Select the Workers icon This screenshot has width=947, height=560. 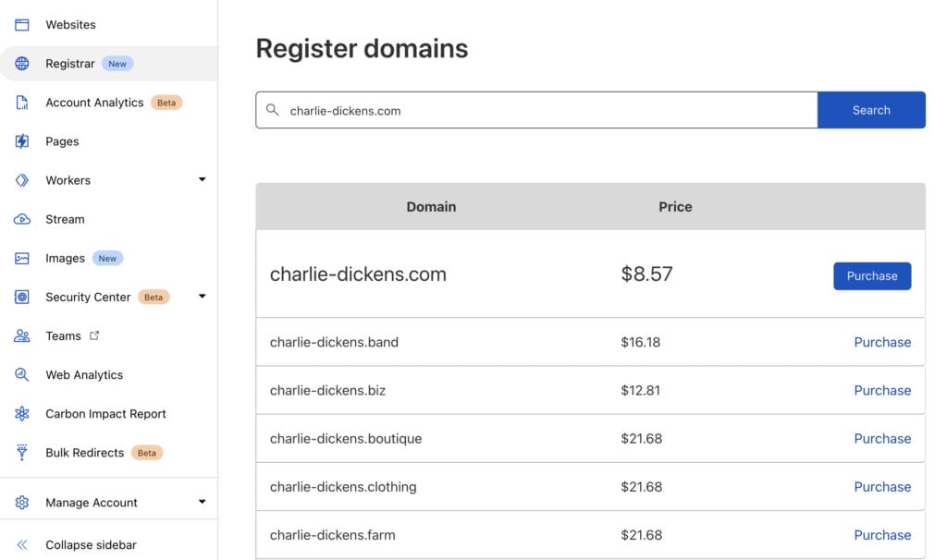point(23,179)
